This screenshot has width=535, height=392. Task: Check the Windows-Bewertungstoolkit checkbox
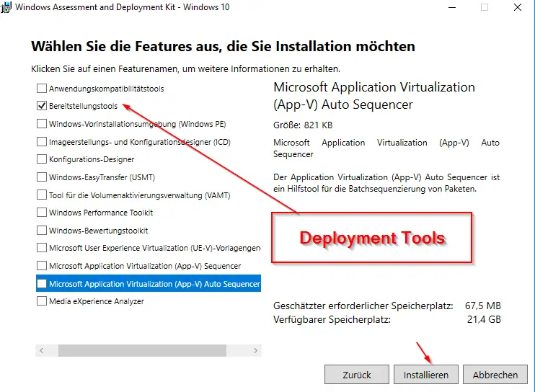pos(42,231)
